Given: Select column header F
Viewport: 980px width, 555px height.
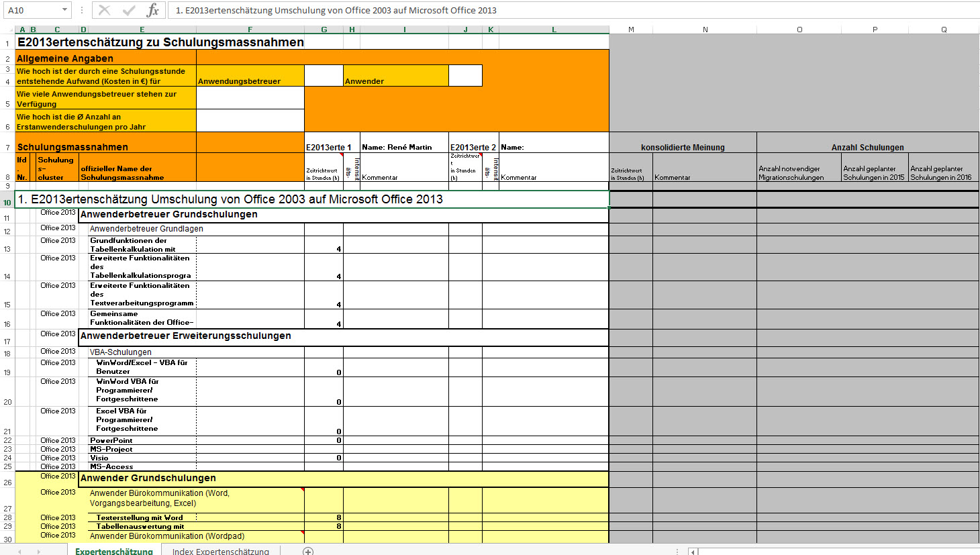Looking at the screenshot, I should [x=250, y=30].
